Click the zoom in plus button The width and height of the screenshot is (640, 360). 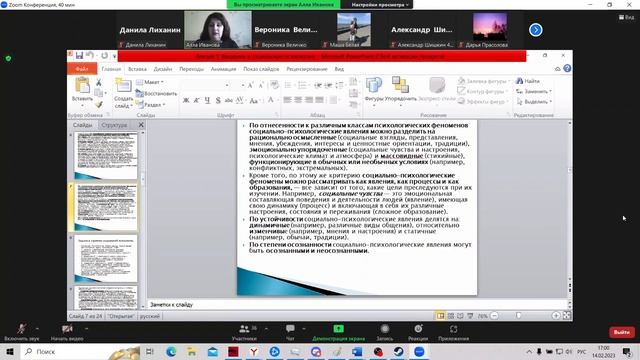click(556, 316)
